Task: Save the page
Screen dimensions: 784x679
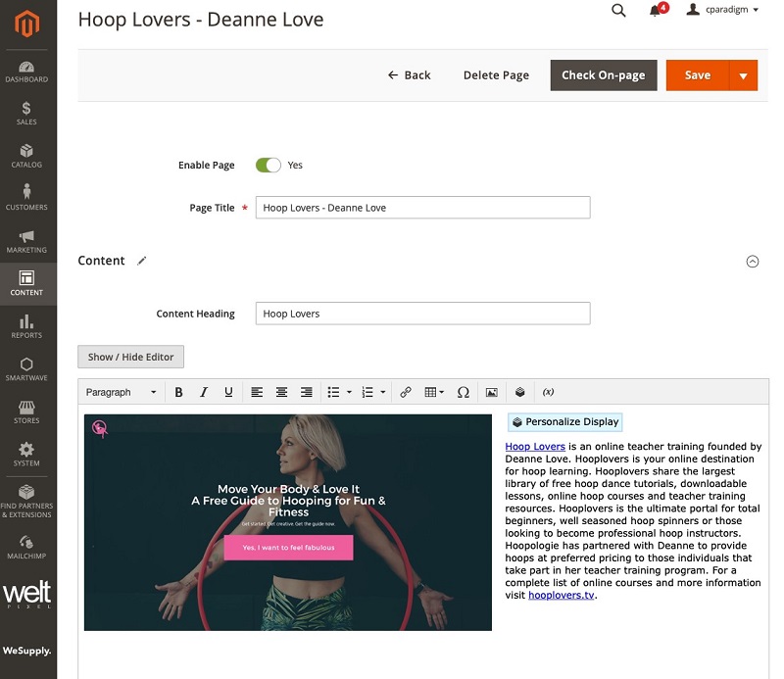Action: point(698,75)
